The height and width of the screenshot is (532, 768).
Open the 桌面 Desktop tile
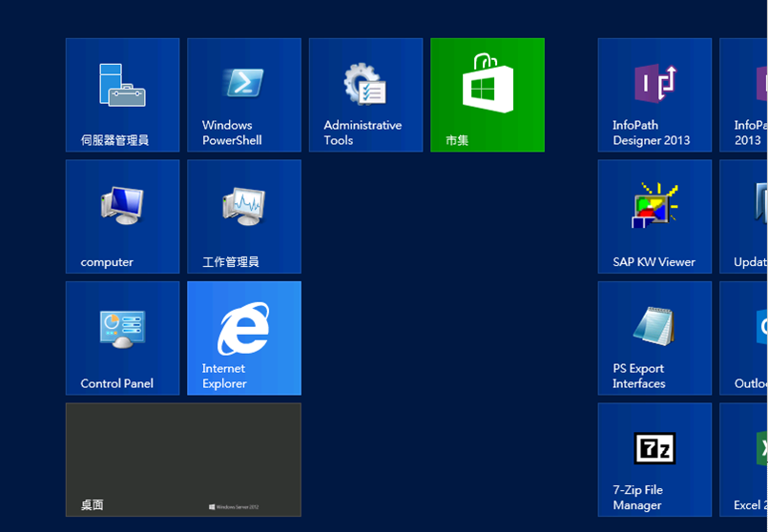[x=183, y=460]
